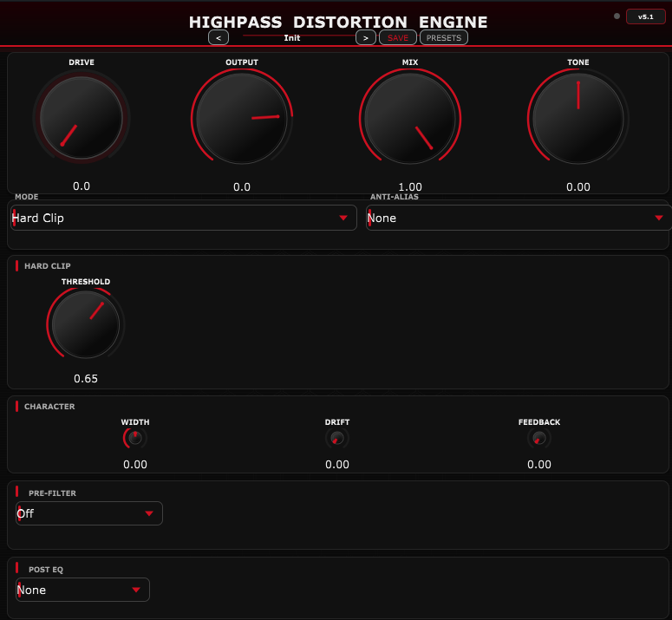This screenshot has width=672, height=620.
Task: Click the MODE dropdown arrow
Action: click(343, 218)
